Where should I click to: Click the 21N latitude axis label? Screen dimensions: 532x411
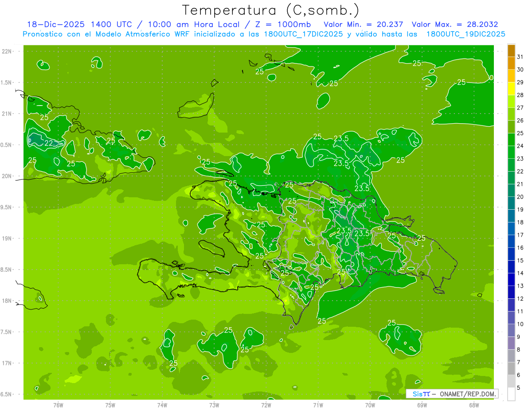point(7,114)
